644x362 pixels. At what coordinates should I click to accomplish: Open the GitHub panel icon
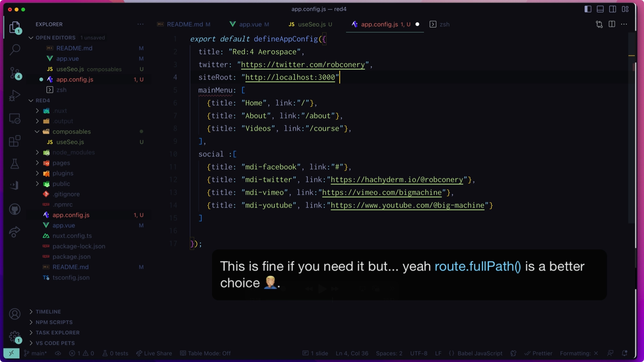tap(15, 209)
